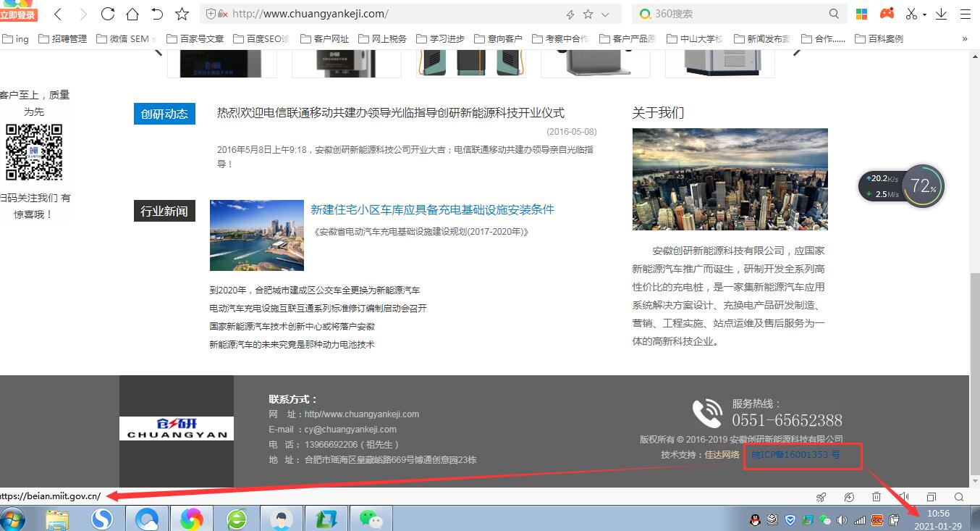980x531 pixels.
Task: Clear browsing traces via the trash icon
Action: [x=876, y=497]
